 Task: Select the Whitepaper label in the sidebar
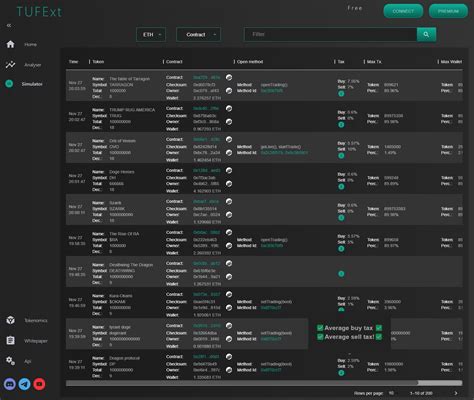36,341
